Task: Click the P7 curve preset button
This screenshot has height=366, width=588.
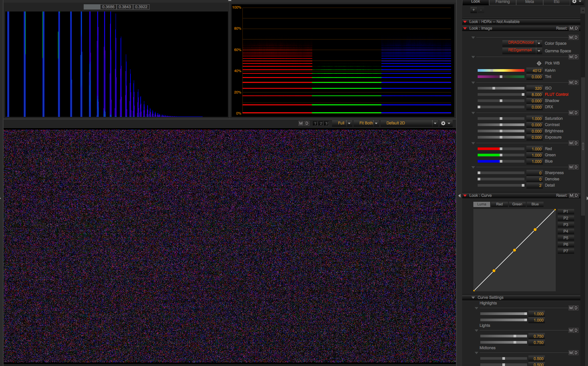Action: (x=566, y=251)
